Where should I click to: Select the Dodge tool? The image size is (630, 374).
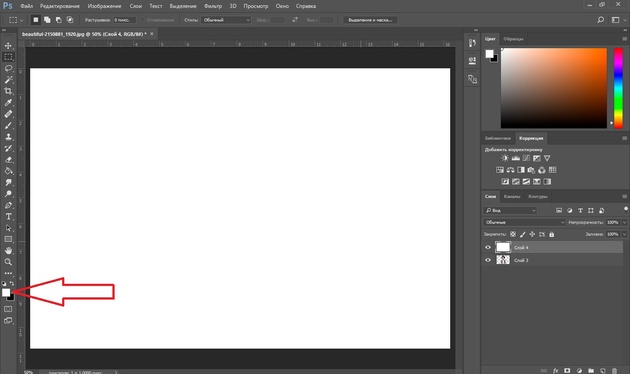[x=8, y=194]
